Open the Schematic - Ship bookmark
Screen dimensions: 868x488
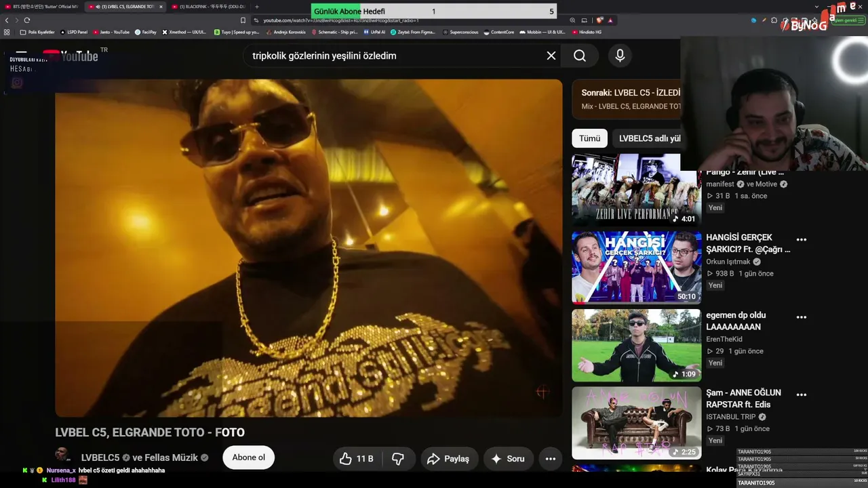[x=335, y=32]
